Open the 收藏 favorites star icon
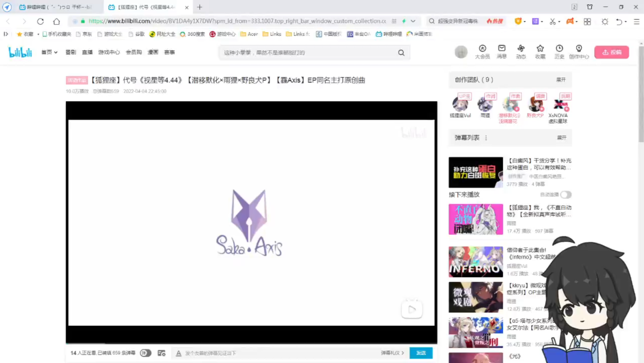This screenshot has width=644, height=363. point(540,52)
